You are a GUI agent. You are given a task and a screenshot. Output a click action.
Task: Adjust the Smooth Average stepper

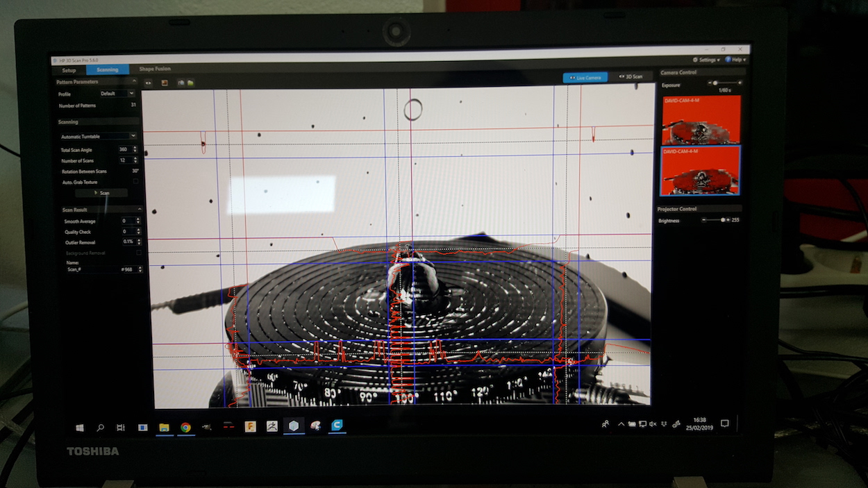(137, 221)
